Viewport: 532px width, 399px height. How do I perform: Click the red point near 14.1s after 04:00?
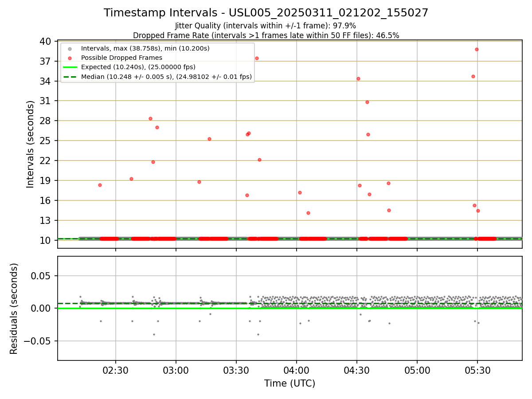click(x=308, y=213)
